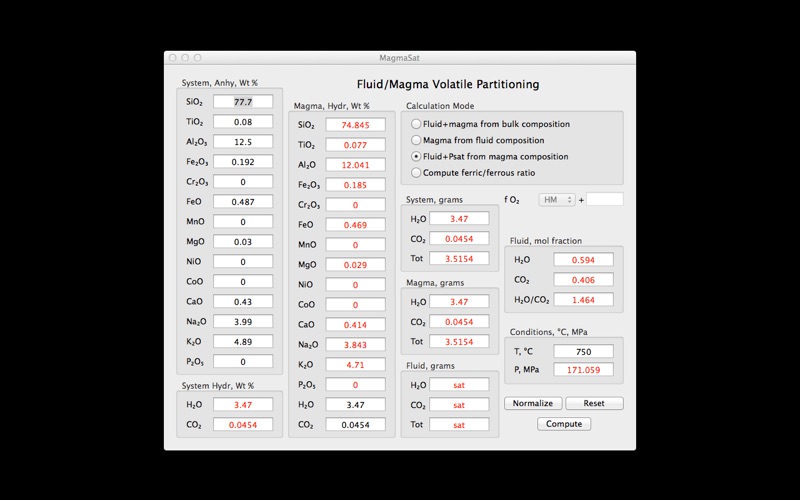Screen dimensions: 800x500
Task: Click Fluid grams CO2 sat field
Action: (459, 405)
